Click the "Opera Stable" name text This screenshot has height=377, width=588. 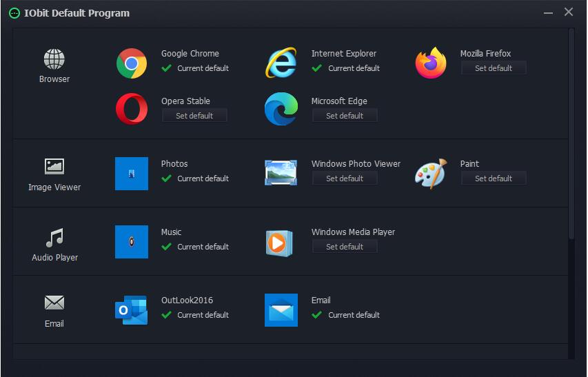(185, 101)
